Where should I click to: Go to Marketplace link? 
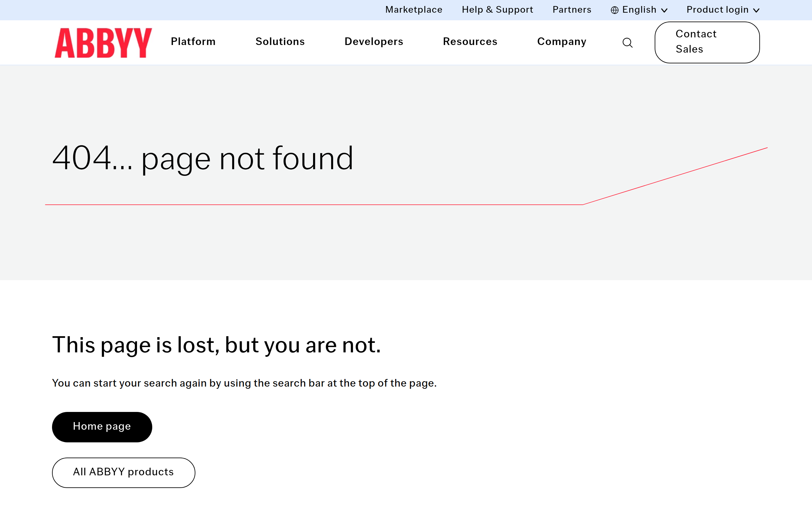pyautogui.click(x=413, y=10)
